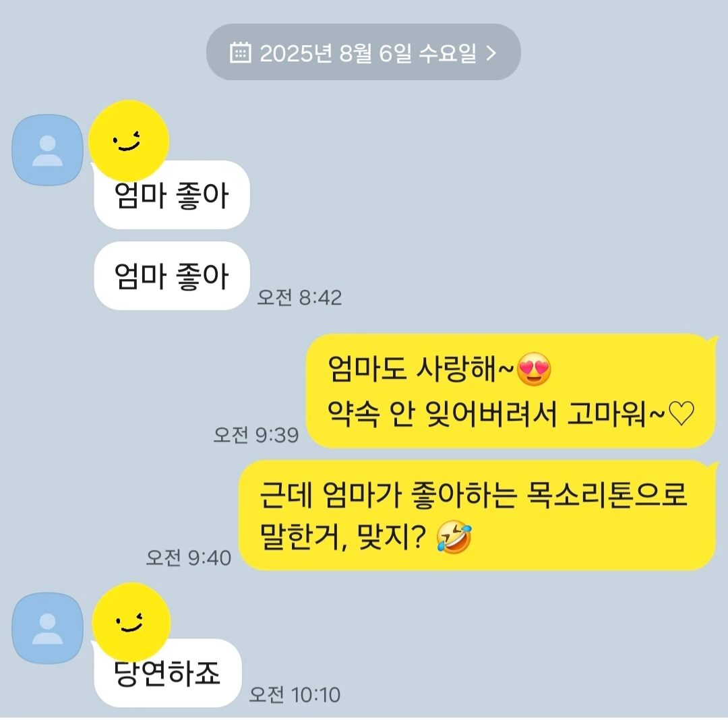Select the 당연하죠 message bubble
The width and height of the screenshot is (728, 720).
(x=168, y=673)
